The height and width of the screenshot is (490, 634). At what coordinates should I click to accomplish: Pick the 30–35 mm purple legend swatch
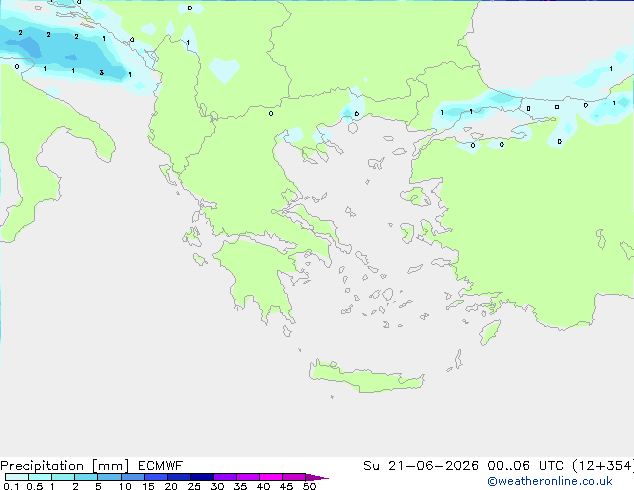[225, 477]
